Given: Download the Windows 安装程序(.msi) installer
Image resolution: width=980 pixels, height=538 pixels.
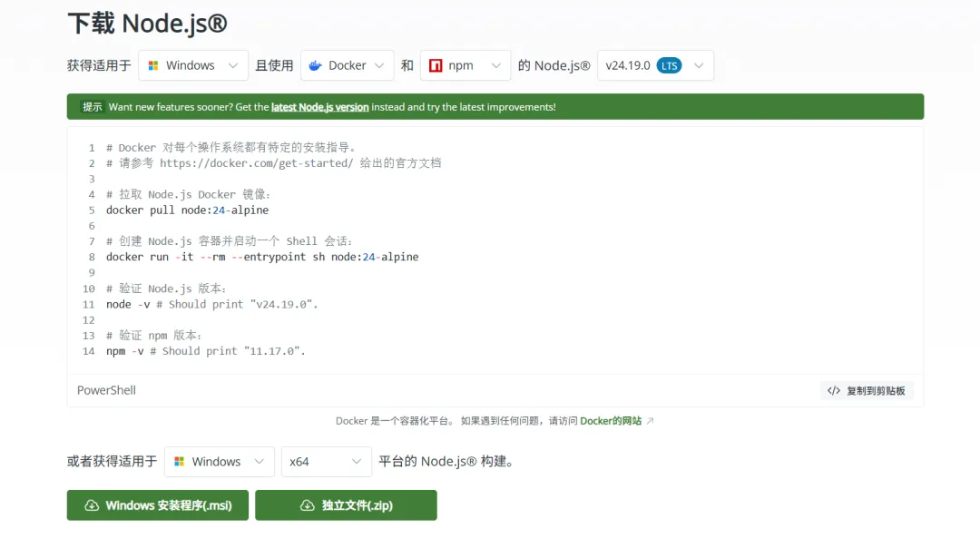Looking at the screenshot, I should (x=158, y=504).
